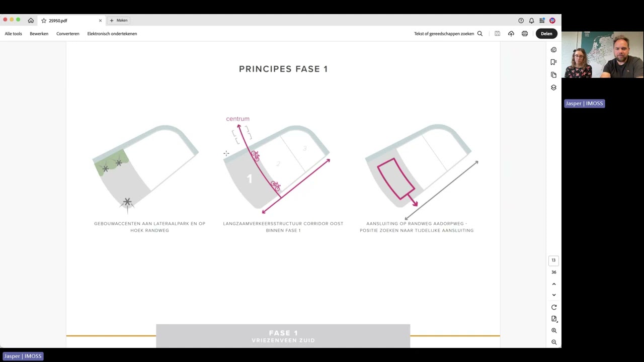Click the total page count 36
The height and width of the screenshot is (362, 644).
coord(554,272)
